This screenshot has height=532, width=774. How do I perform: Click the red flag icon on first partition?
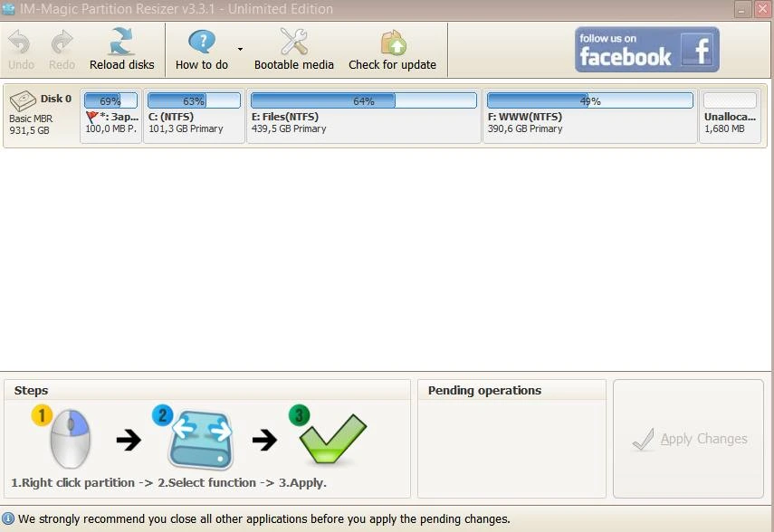[x=91, y=117]
